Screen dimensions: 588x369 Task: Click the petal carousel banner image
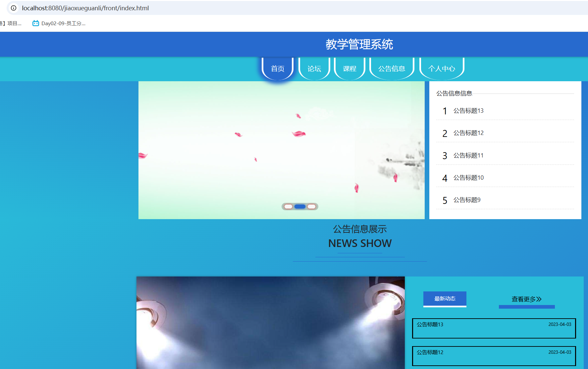(x=282, y=150)
